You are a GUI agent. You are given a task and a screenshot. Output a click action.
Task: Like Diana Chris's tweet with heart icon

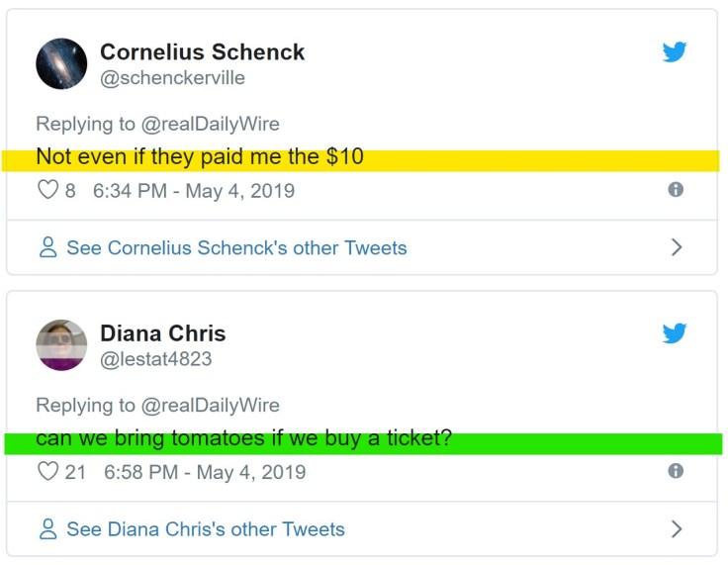coord(47,471)
